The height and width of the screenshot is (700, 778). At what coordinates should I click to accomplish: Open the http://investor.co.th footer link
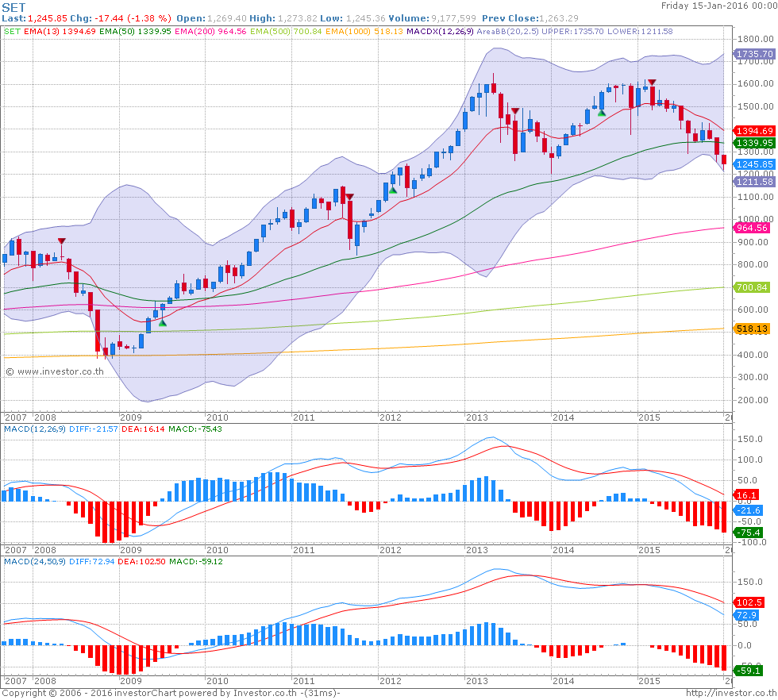731,693
